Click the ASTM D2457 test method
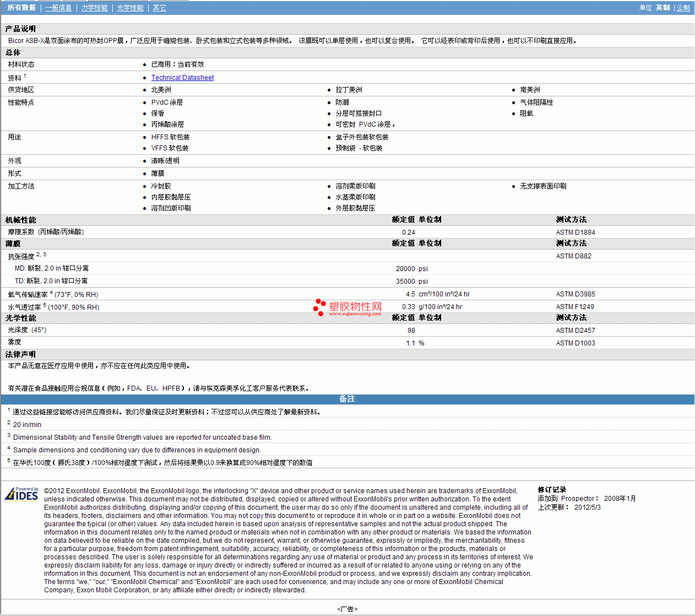Image resolution: width=695 pixels, height=616 pixels. coord(575,331)
